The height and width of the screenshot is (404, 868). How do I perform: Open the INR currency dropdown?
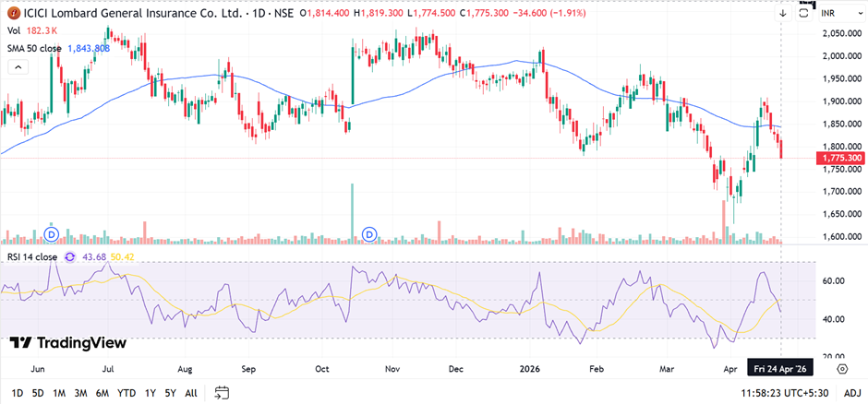(838, 14)
